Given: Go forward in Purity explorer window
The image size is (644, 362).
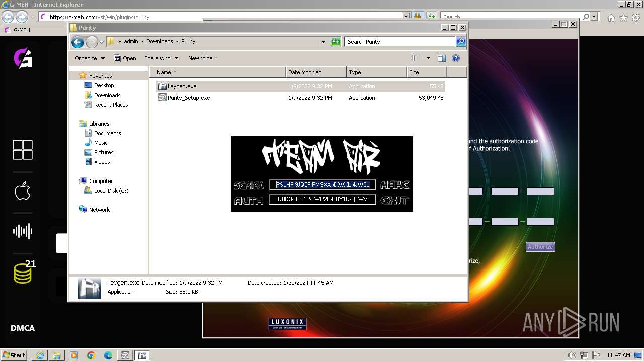Looking at the screenshot, I should [x=92, y=42].
